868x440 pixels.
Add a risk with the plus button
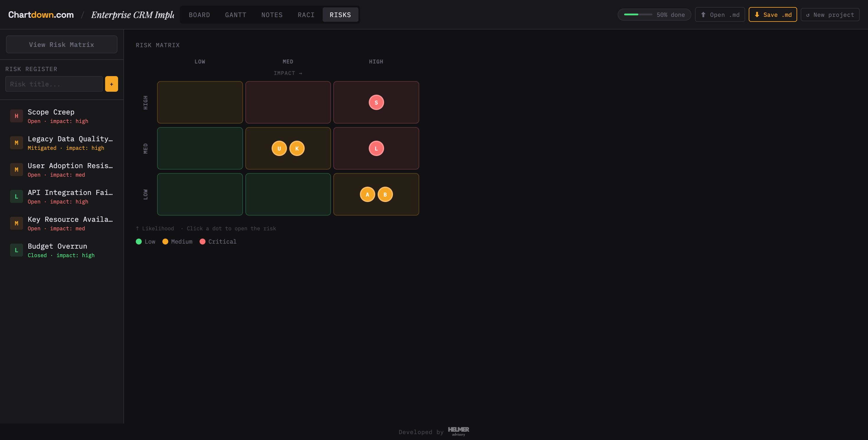[111, 84]
